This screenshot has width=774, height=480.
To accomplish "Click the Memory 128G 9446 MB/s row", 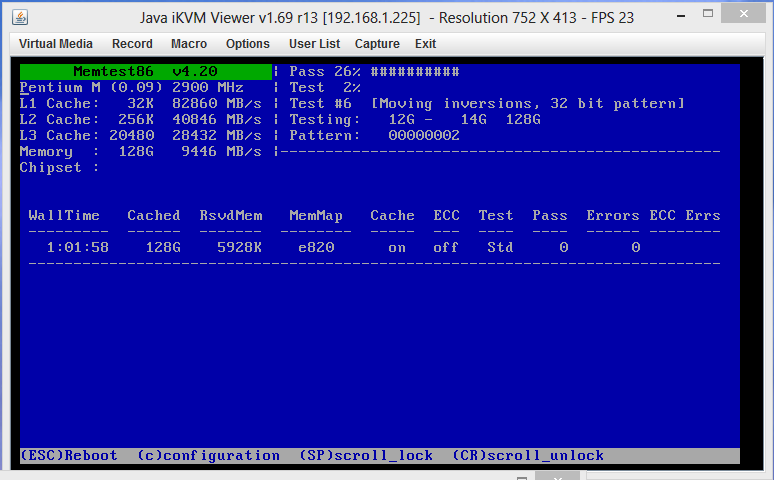I will (141, 152).
